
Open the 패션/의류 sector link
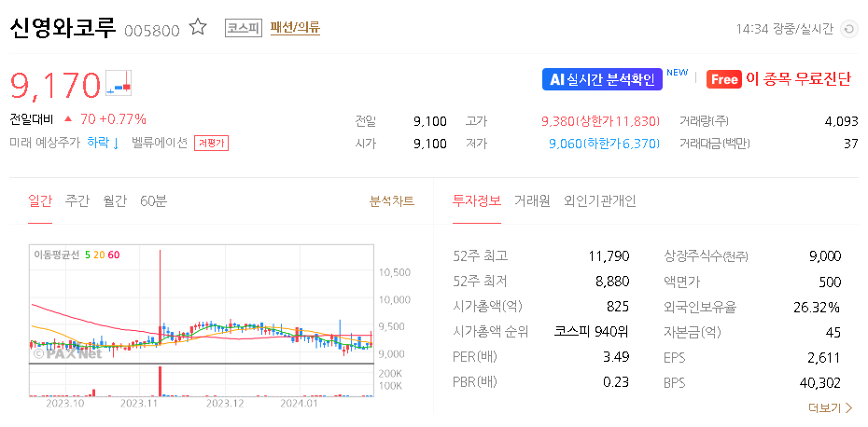click(295, 28)
